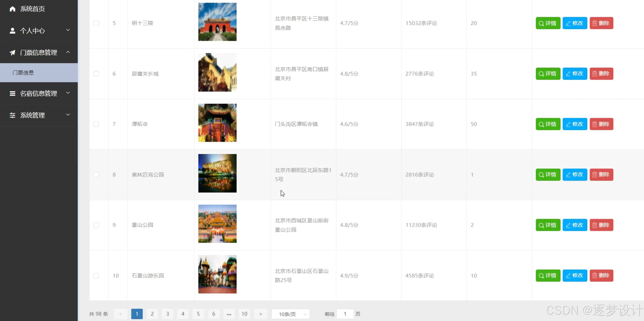
Task: Check the checkbox for row 8 奥林匹克公园
Action: click(96, 175)
